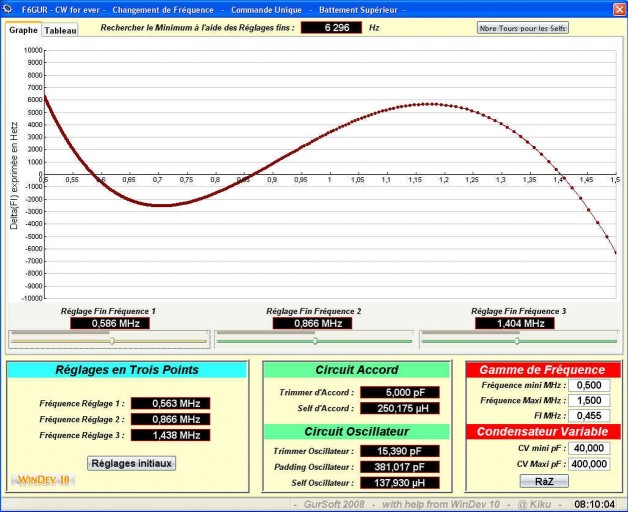Click the FI MHz input field

(589, 415)
